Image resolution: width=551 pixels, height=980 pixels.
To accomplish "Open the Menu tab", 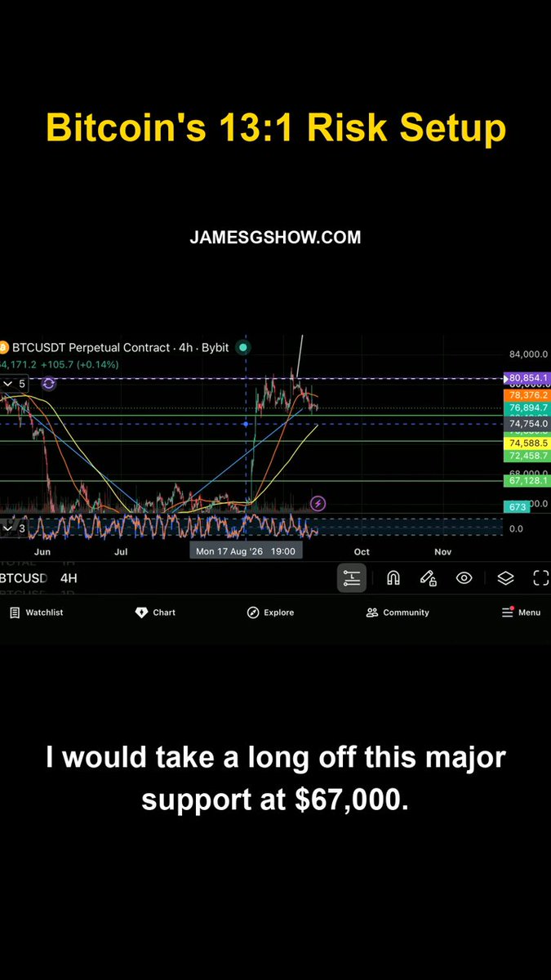I will [x=521, y=612].
